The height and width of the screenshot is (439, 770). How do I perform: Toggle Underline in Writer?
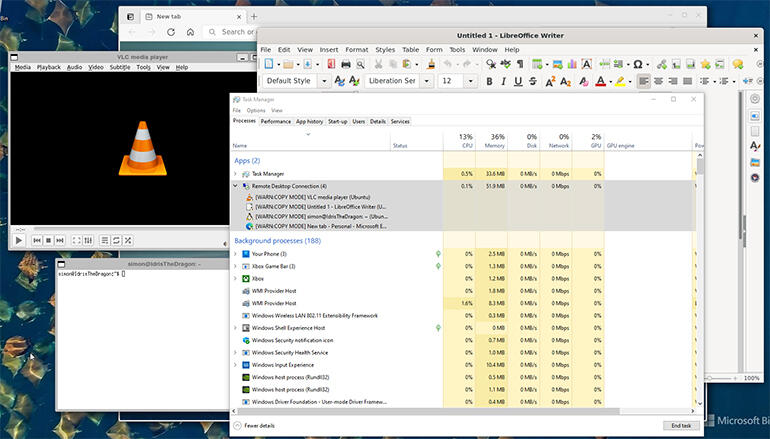(518, 82)
